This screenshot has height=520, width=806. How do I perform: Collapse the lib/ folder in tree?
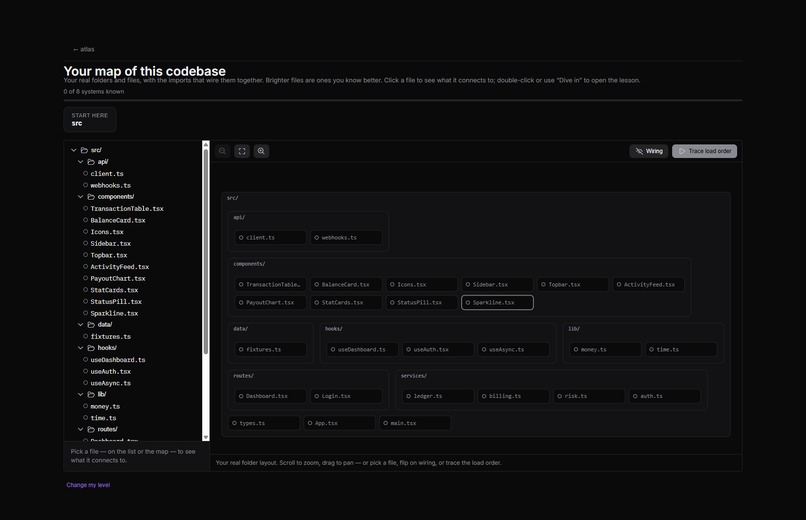(x=81, y=395)
